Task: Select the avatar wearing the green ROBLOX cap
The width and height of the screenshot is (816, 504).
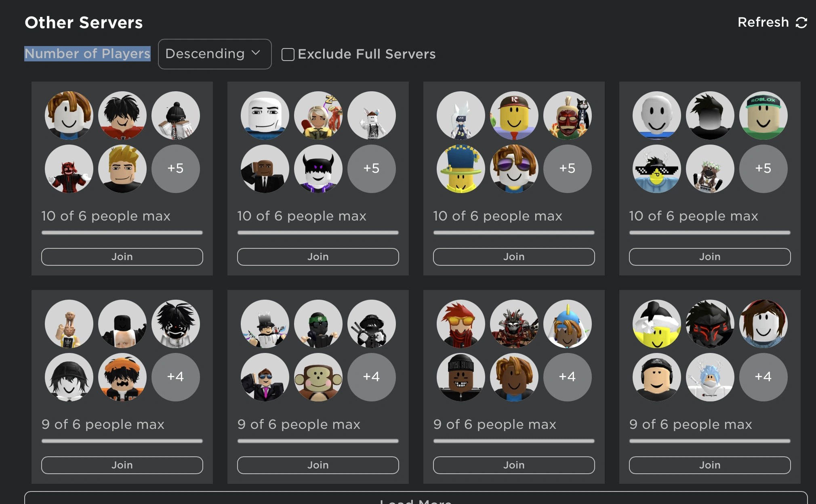Action: click(763, 115)
